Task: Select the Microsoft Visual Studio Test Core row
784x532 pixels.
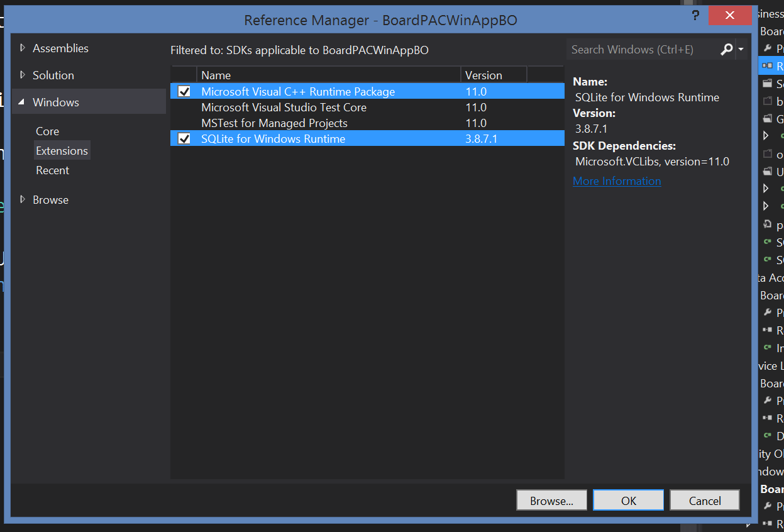Action: (x=367, y=108)
